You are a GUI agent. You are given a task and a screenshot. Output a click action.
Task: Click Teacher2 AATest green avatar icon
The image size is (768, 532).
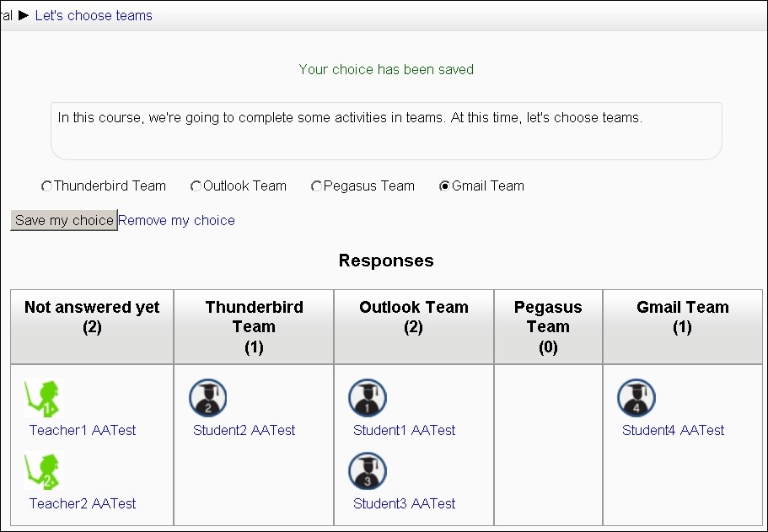(x=44, y=471)
